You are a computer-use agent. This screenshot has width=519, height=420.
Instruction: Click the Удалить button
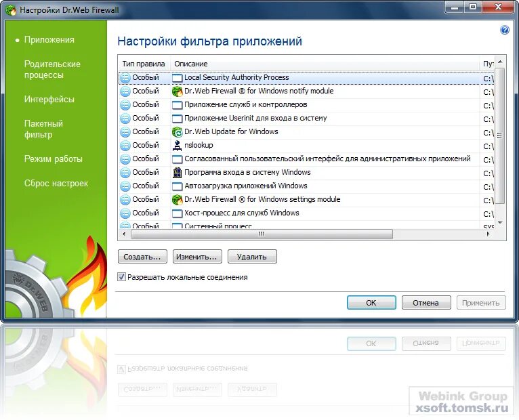click(x=252, y=257)
